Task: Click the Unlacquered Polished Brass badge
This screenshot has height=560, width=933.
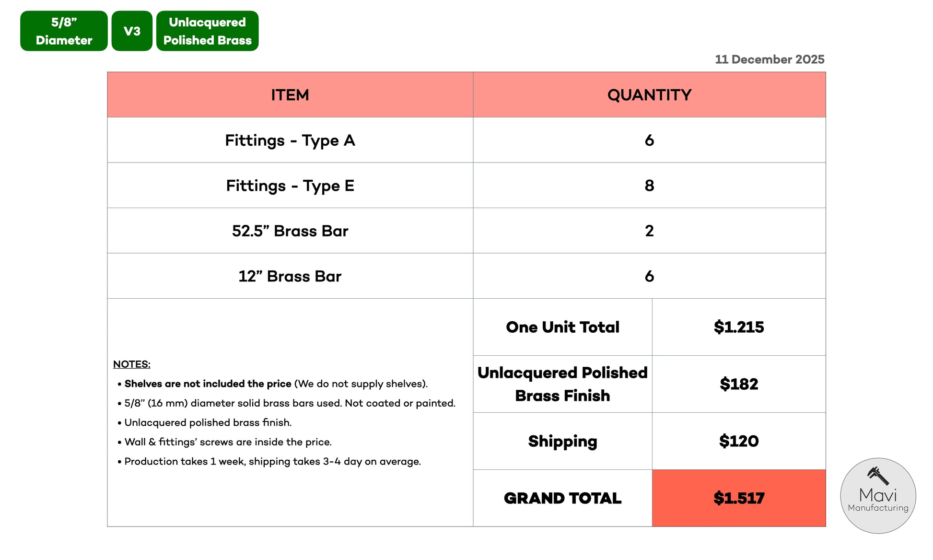Action: [207, 31]
